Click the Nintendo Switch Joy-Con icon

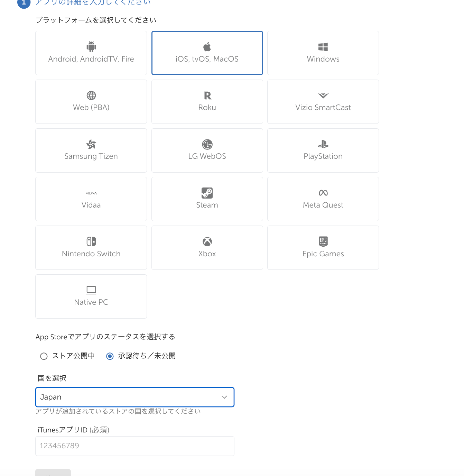[91, 241]
